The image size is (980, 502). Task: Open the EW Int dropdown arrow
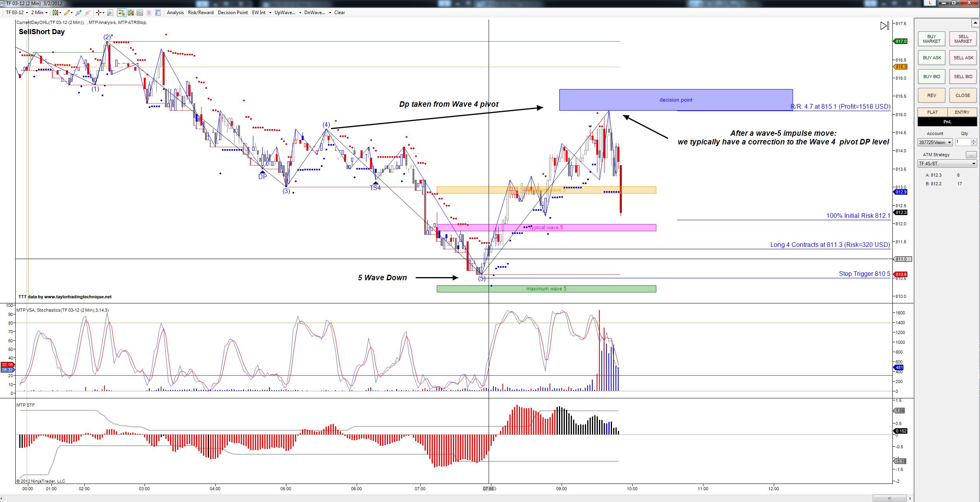pyautogui.click(x=270, y=13)
